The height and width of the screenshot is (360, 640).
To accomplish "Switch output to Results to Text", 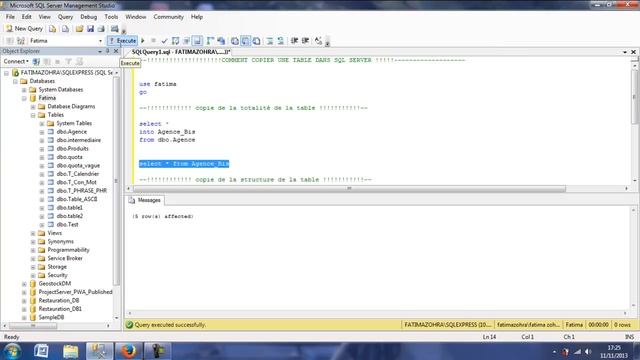I will pos(235,41).
